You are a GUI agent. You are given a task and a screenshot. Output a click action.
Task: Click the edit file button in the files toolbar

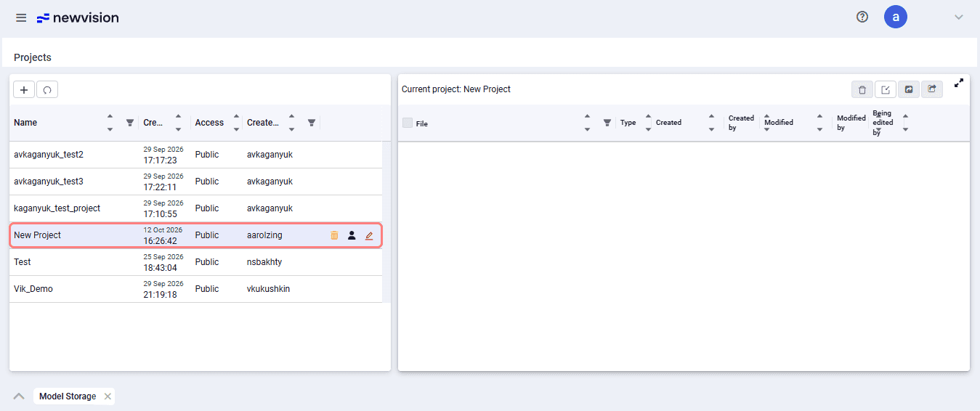click(886, 89)
